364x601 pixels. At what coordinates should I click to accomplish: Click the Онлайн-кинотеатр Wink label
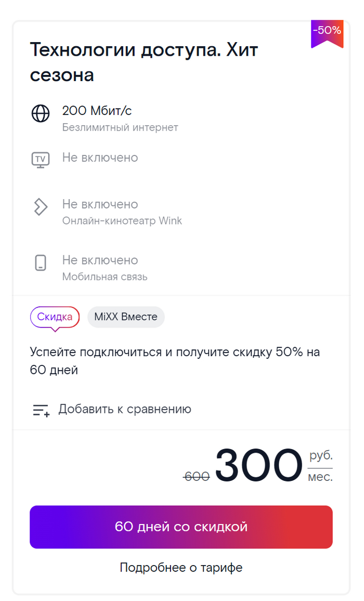[122, 220]
